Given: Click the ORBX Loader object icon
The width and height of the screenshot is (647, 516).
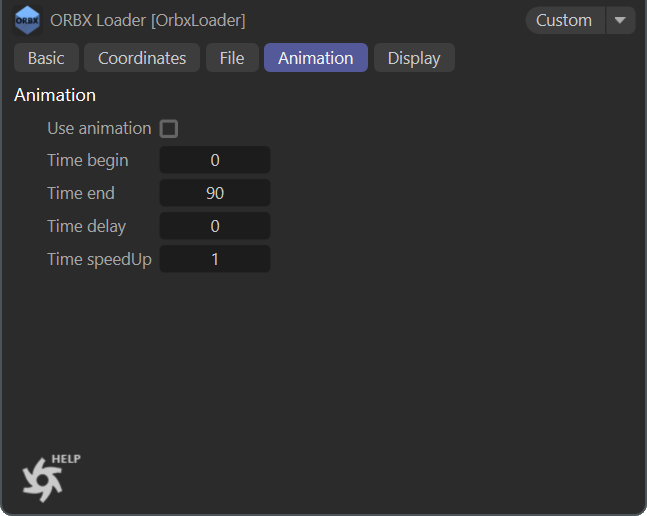Looking at the screenshot, I should click(x=28, y=20).
